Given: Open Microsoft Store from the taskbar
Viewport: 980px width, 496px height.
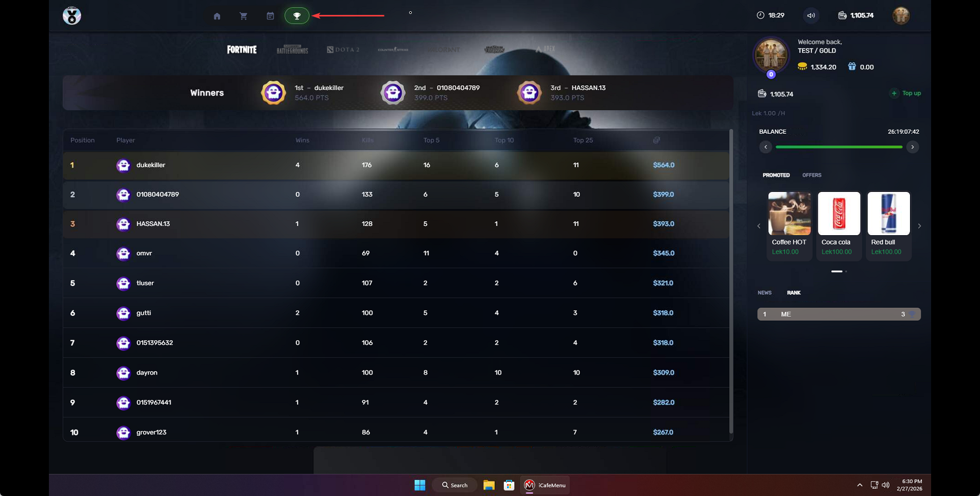Looking at the screenshot, I should (509, 485).
